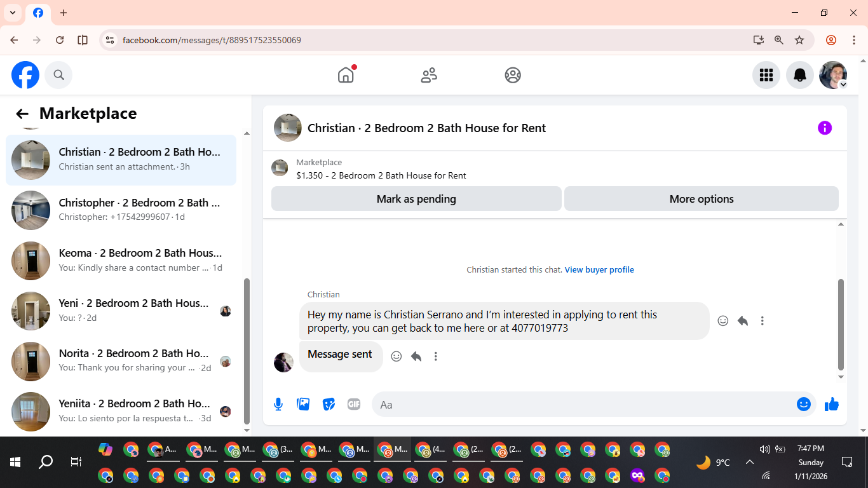868x488 pixels.
Task: Focus the Aa message input field
Action: (585, 404)
